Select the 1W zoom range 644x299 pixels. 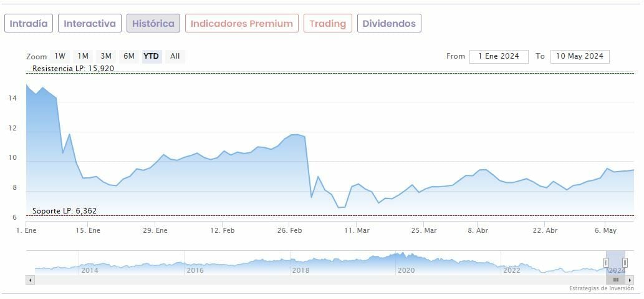click(x=60, y=56)
